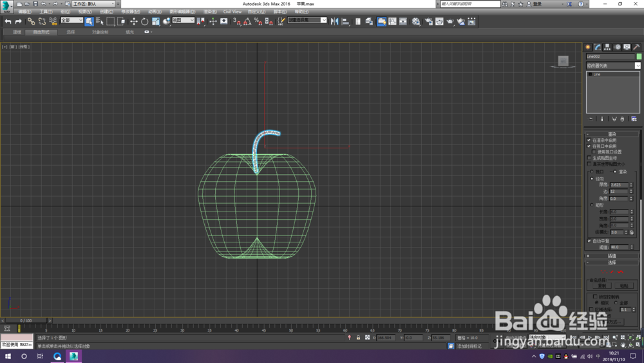
Task: Activate the Select and Move tool
Action: coord(134,21)
